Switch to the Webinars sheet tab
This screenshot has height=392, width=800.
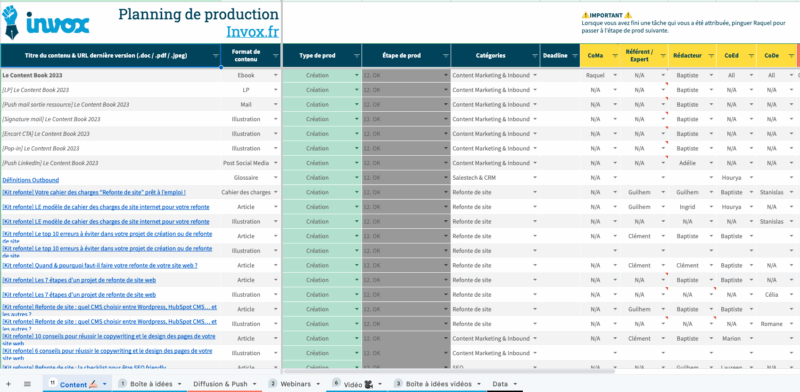(295, 384)
